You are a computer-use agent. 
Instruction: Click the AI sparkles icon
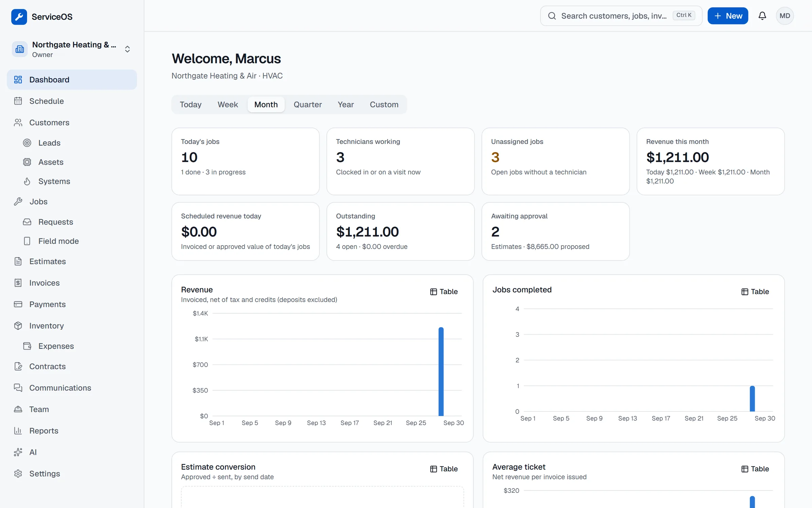18,452
